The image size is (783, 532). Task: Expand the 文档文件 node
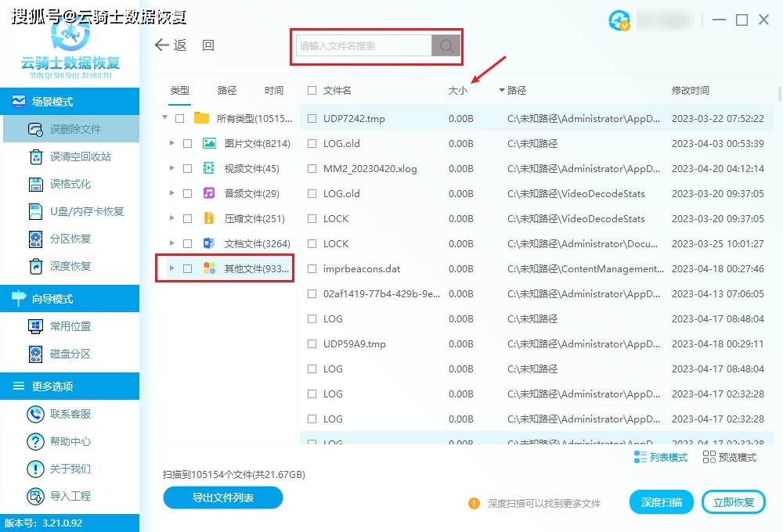click(171, 243)
